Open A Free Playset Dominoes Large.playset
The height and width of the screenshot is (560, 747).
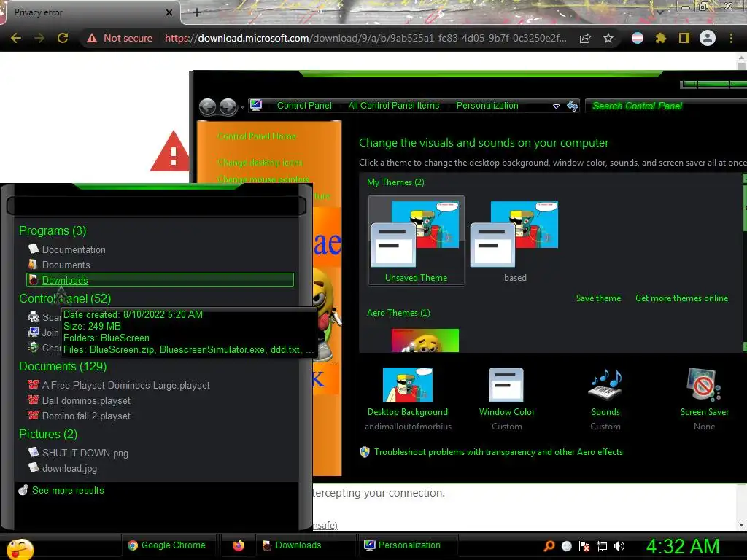coord(125,385)
